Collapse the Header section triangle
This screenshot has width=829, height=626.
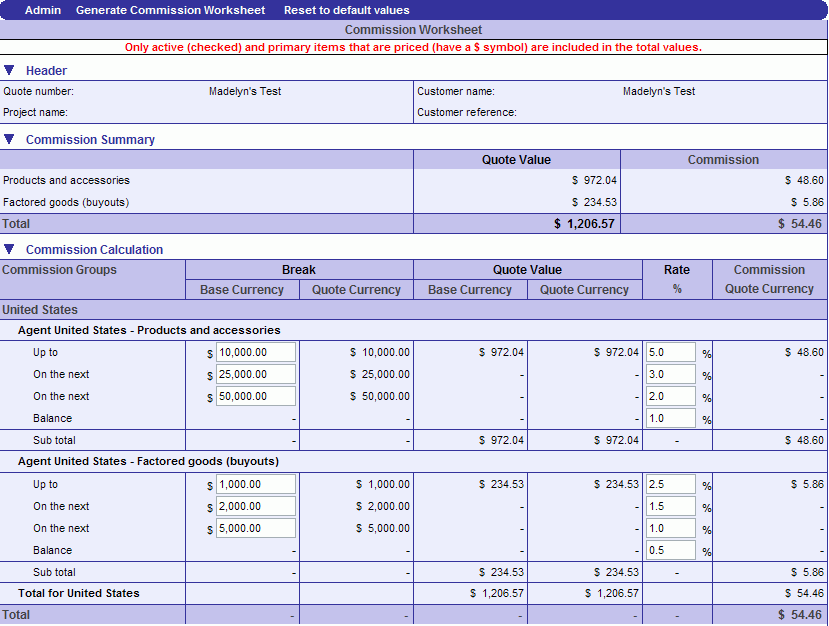pyautogui.click(x=9, y=70)
